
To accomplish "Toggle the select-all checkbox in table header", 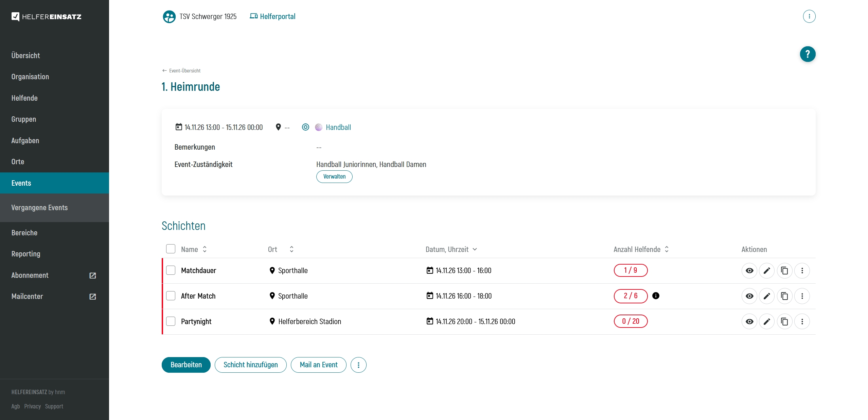I will (x=171, y=249).
